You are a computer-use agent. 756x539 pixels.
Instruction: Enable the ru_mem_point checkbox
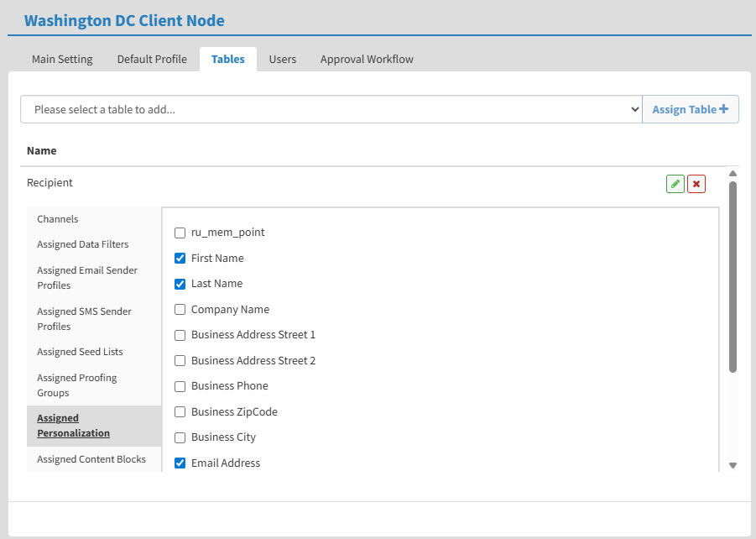(180, 233)
